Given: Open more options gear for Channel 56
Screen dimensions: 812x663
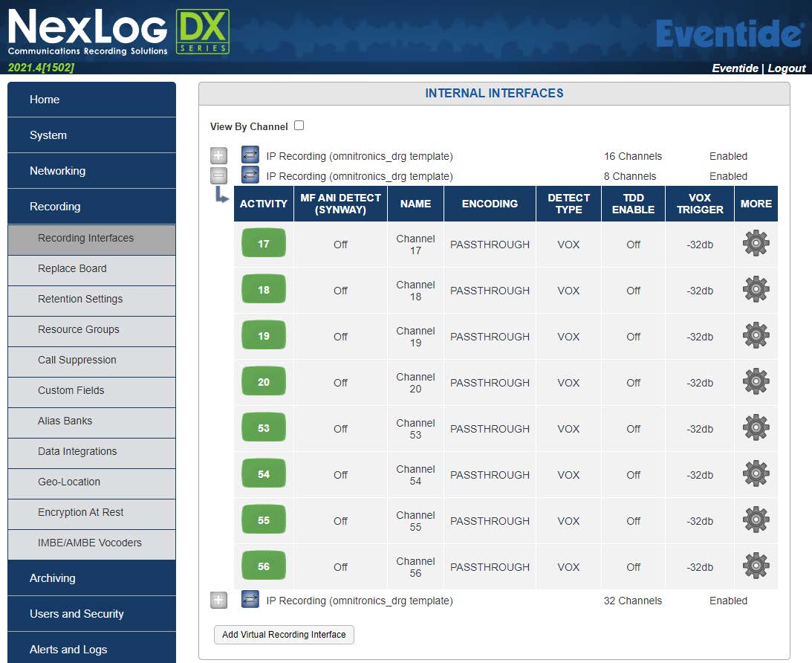Looking at the screenshot, I should [x=756, y=566].
